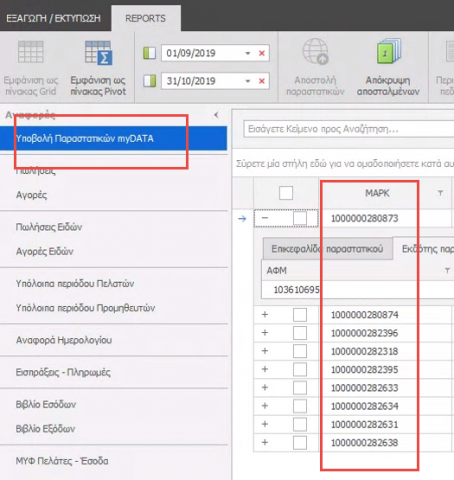Check row 1000000282396 checkbox
The width and height of the screenshot is (454, 480).
(300, 333)
